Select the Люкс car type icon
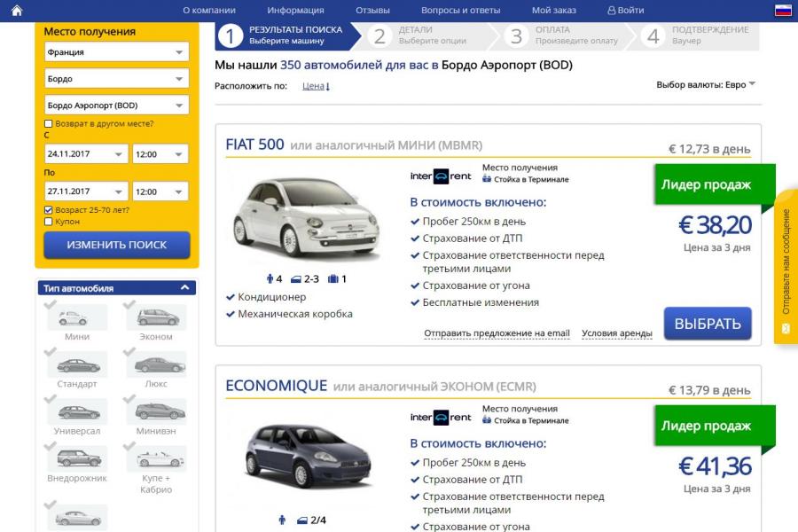Image resolution: width=798 pixels, height=532 pixels. tap(156, 364)
